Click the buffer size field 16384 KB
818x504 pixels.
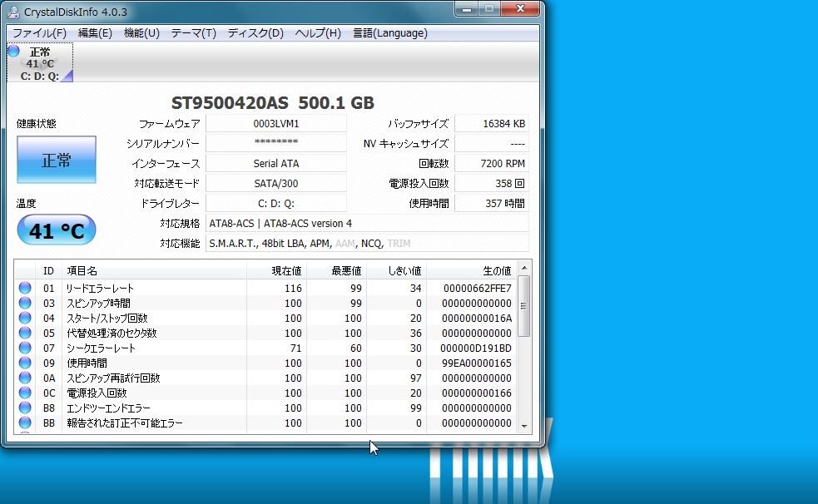(492, 124)
